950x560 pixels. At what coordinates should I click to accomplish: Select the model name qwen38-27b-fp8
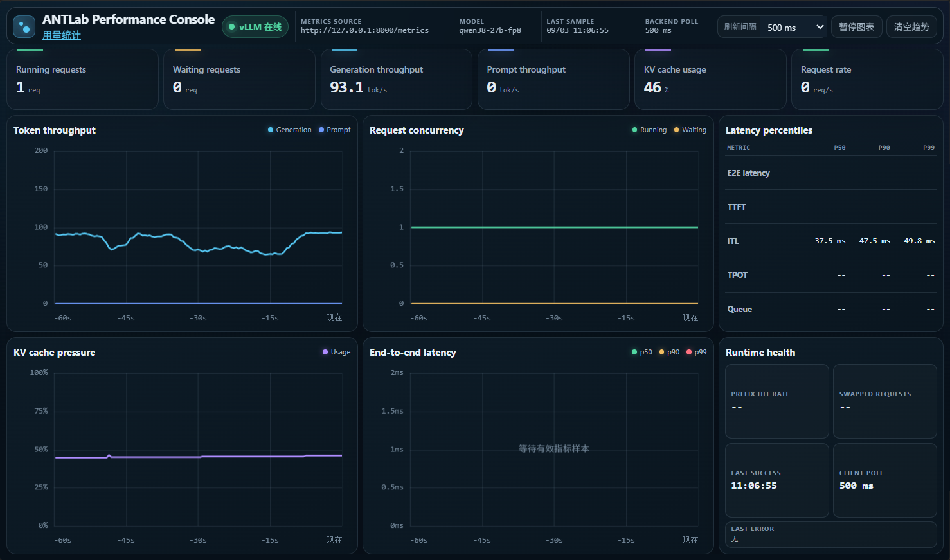(490, 30)
